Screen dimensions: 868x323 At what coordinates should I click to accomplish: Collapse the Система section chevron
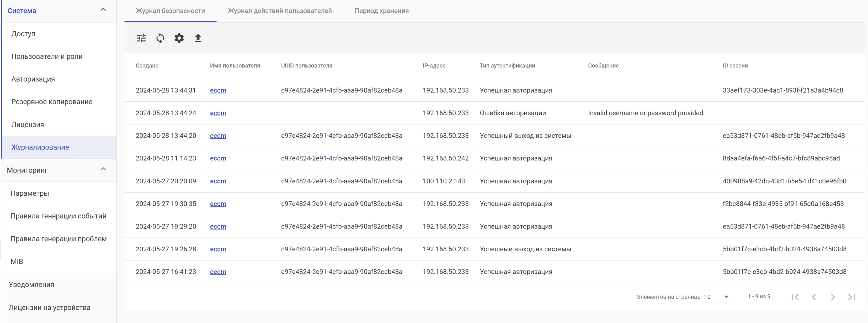[x=103, y=10]
